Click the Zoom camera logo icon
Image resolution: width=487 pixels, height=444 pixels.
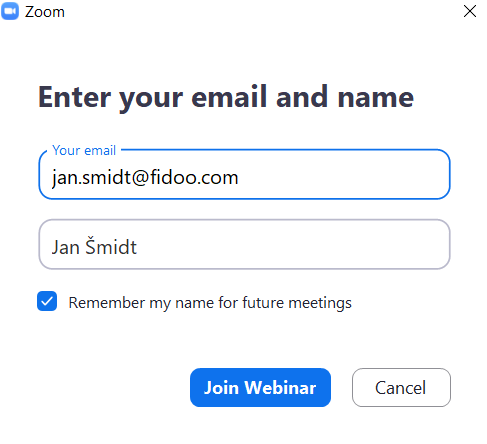pyautogui.click(x=10, y=11)
